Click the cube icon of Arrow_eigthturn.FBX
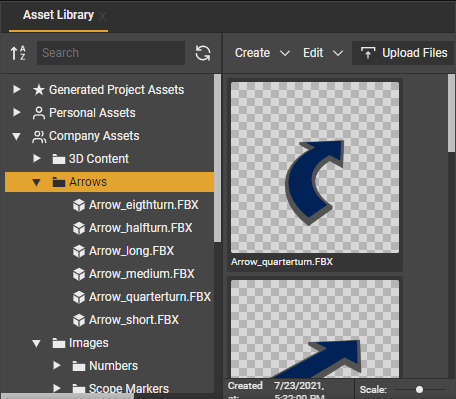 pos(79,205)
